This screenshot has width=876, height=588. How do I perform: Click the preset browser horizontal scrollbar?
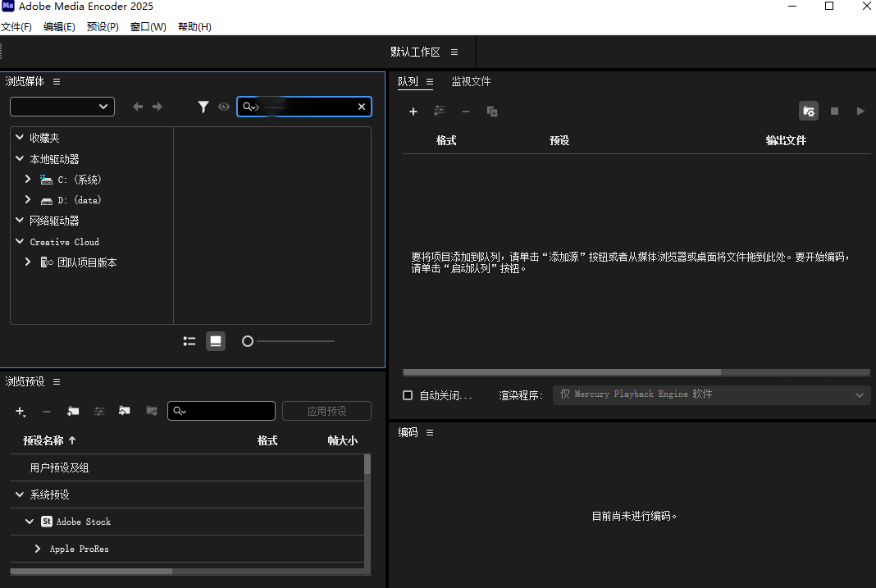[x=91, y=572]
